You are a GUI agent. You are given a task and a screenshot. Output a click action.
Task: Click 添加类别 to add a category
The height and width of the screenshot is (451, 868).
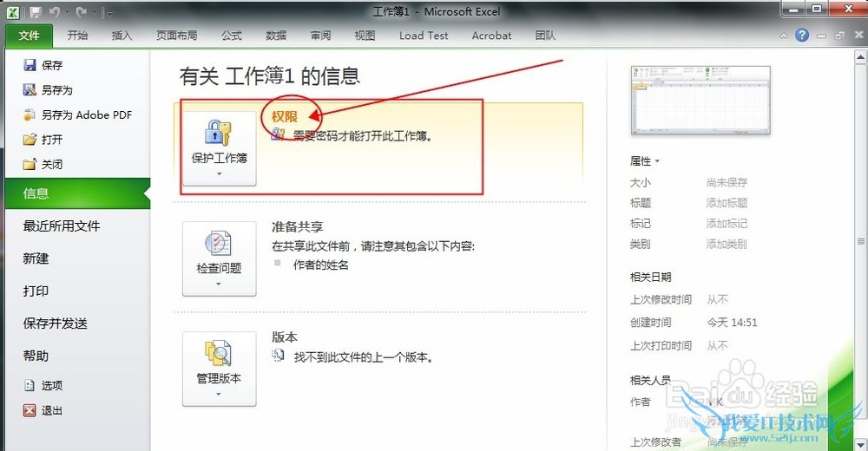tap(727, 244)
